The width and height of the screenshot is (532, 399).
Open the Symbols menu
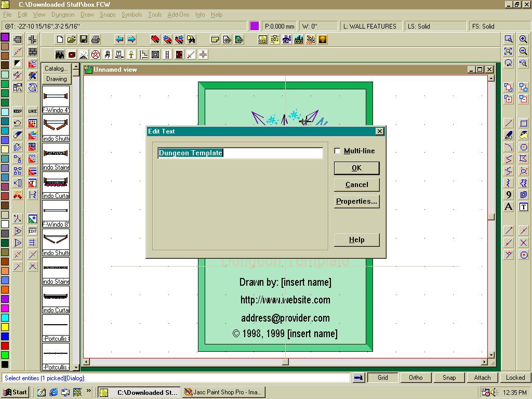coord(131,15)
